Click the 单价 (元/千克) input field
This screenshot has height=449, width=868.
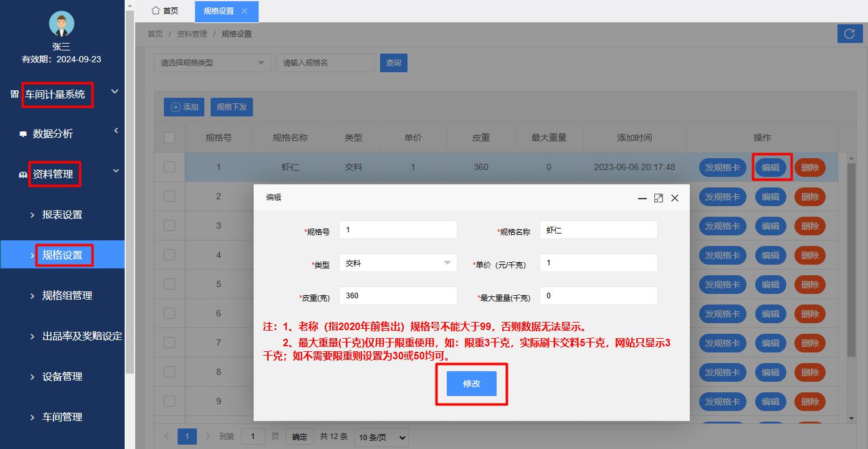(599, 263)
